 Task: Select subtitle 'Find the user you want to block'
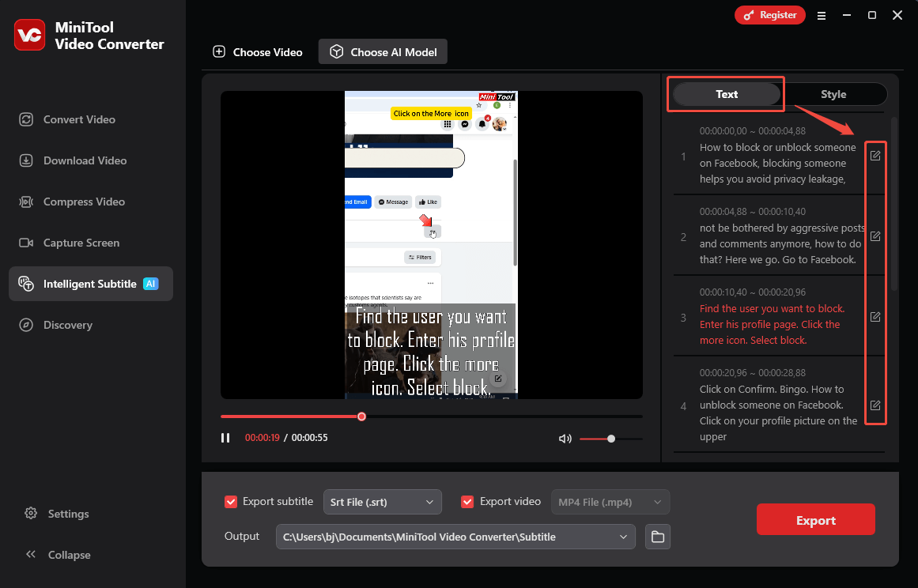(772, 324)
